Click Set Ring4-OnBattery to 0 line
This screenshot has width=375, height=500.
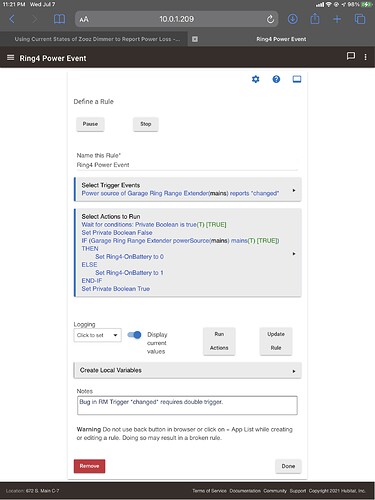click(x=129, y=257)
